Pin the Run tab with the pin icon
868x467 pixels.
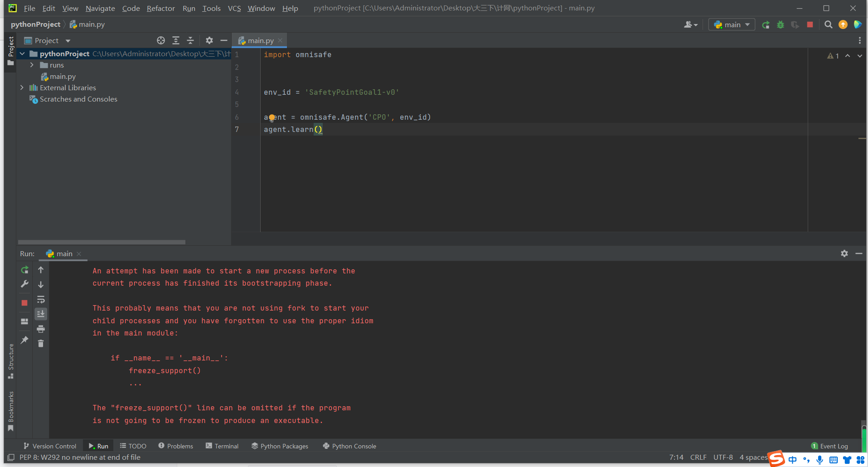pyautogui.click(x=24, y=340)
